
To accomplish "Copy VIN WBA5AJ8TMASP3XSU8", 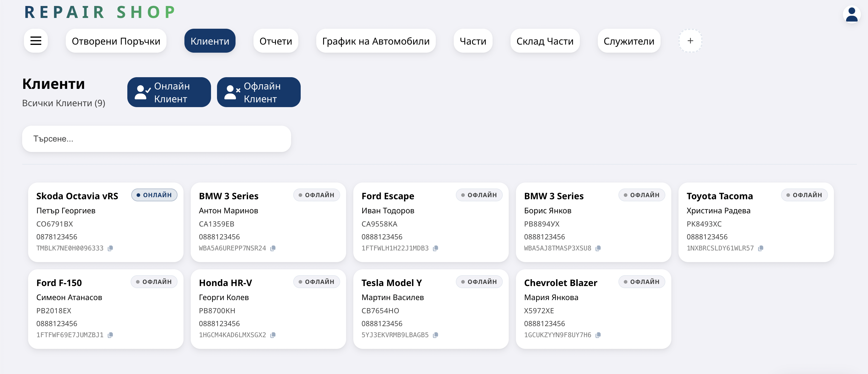I will point(598,248).
